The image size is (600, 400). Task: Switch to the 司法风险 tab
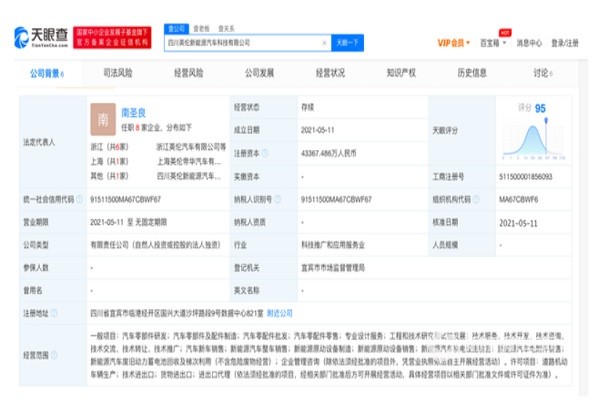(117, 73)
